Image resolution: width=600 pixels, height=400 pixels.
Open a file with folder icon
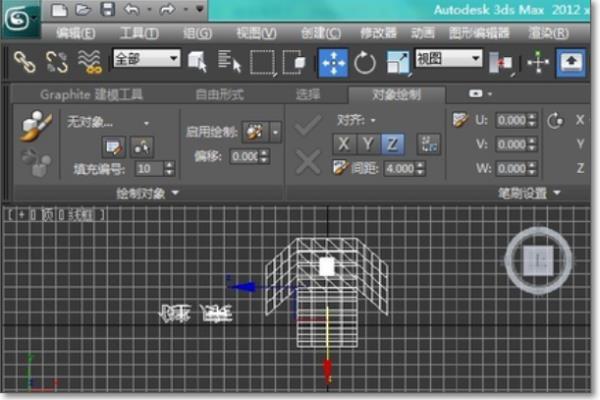pyautogui.click(x=83, y=9)
